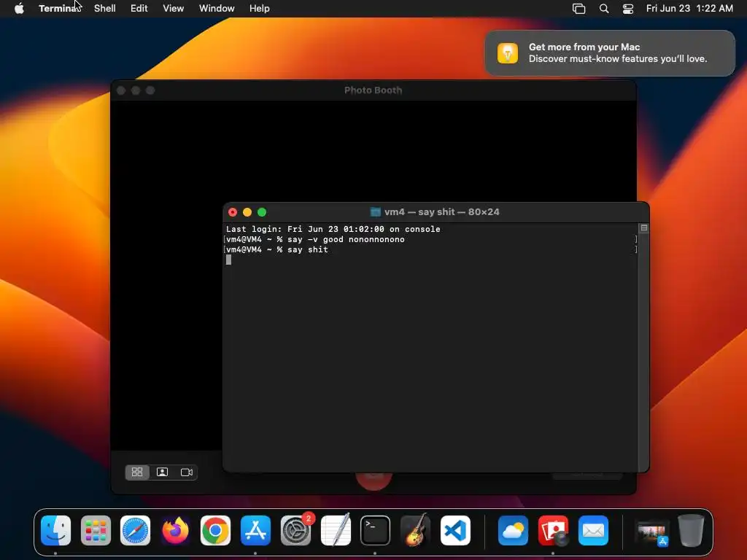Switch Photo Booth to four-up photo mode
The height and width of the screenshot is (560, 747).
[137, 472]
